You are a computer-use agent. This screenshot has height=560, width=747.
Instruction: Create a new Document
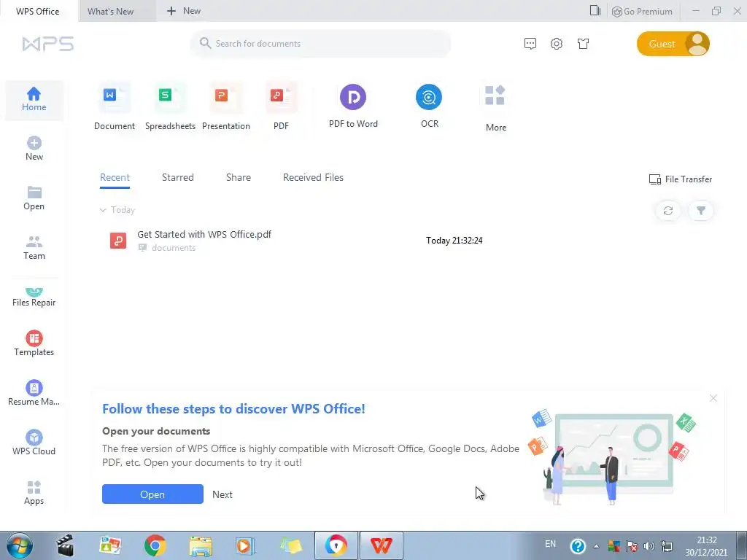pyautogui.click(x=115, y=108)
